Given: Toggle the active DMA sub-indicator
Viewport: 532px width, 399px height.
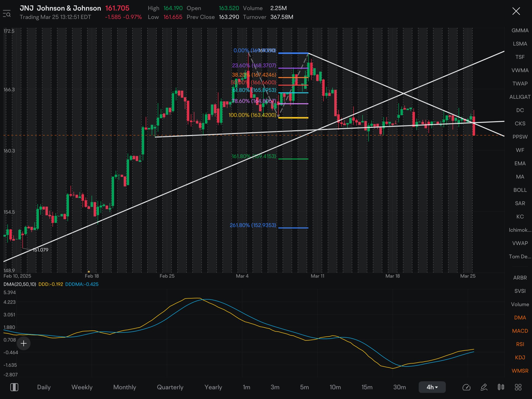Looking at the screenshot, I should tap(520, 318).
